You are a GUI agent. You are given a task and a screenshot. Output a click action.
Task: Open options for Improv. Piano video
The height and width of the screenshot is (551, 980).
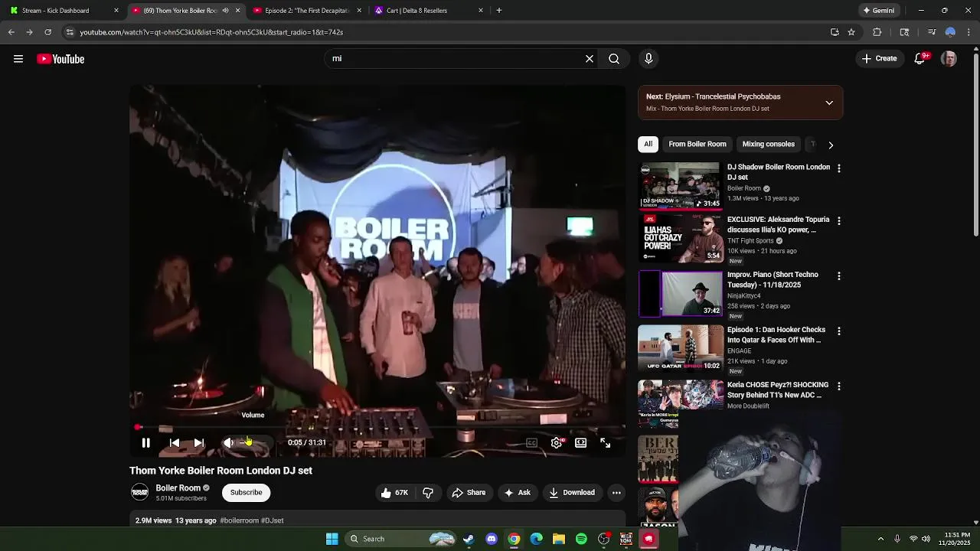click(x=839, y=275)
